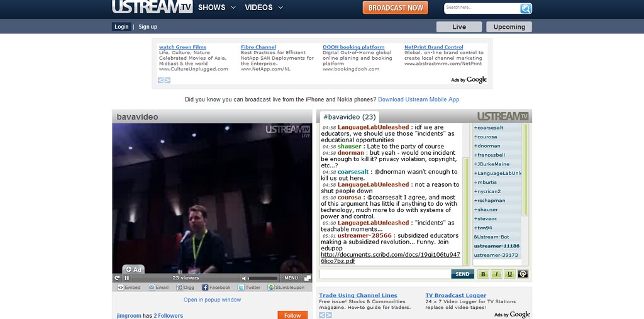This screenshot has width=644, height=319.
Task: Open the 2 Followers link
Action: 169,316
